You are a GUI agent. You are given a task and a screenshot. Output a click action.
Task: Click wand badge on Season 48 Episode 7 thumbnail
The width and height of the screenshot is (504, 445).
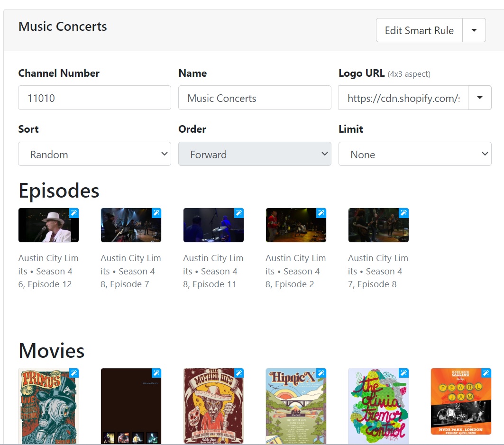click(156, 213)
